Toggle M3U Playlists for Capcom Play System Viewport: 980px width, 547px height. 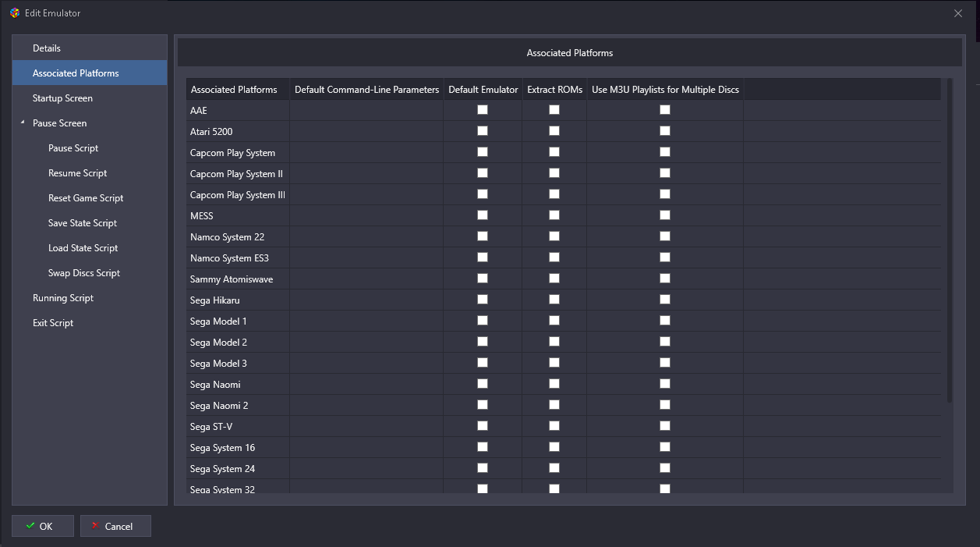click(x=665, y=152)
